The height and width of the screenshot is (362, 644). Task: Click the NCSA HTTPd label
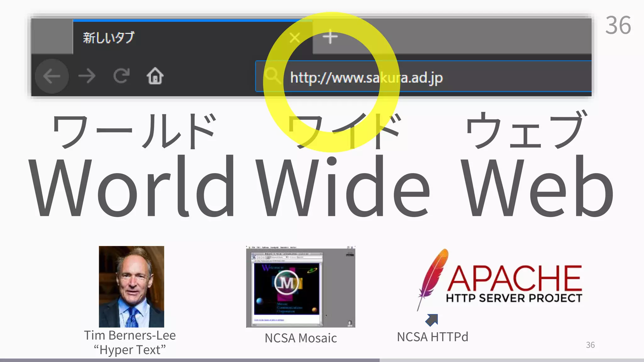[x=432, y=337]
